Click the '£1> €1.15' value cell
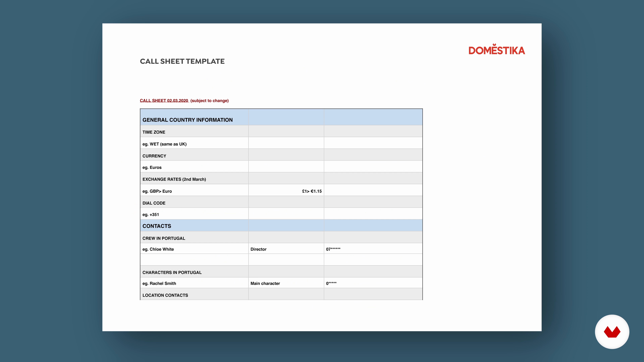The width and height of the screenshot is (644, 362). (x=286, y=190)
